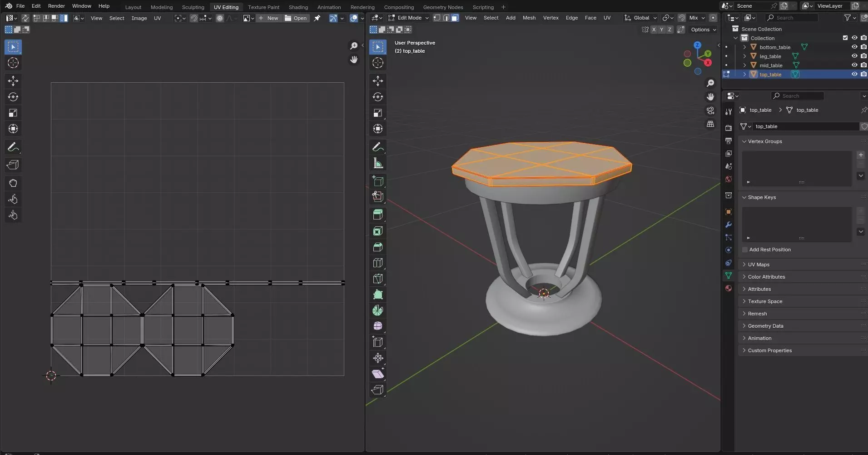This screenshot has width=868, height=455.
Task: Switch to the Texture Paint workspace tab
Action: coord(263,7)
